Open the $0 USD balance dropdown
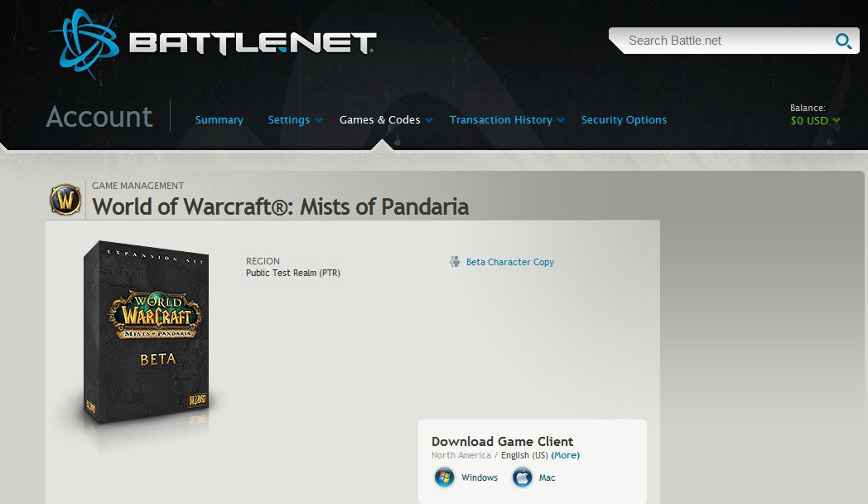 [x=815, y=120]
